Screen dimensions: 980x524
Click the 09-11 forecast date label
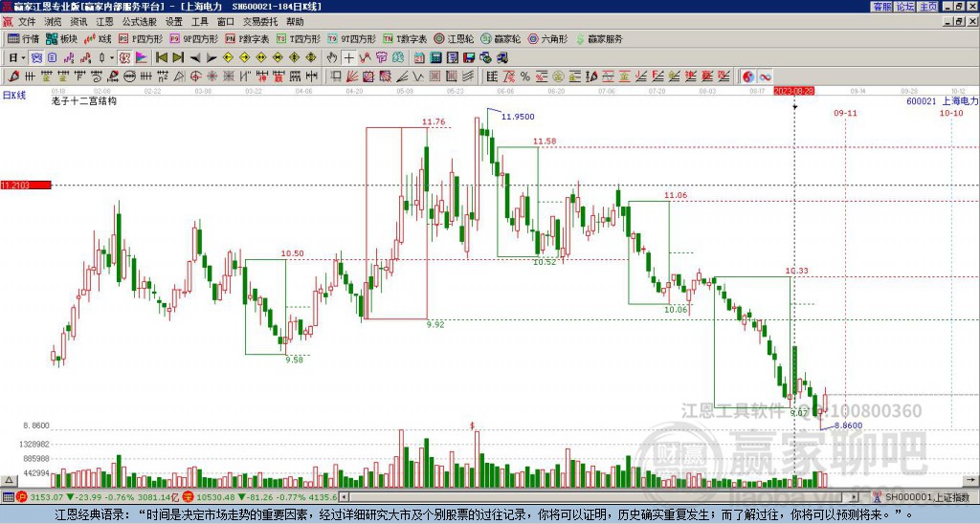coord(845,113)
